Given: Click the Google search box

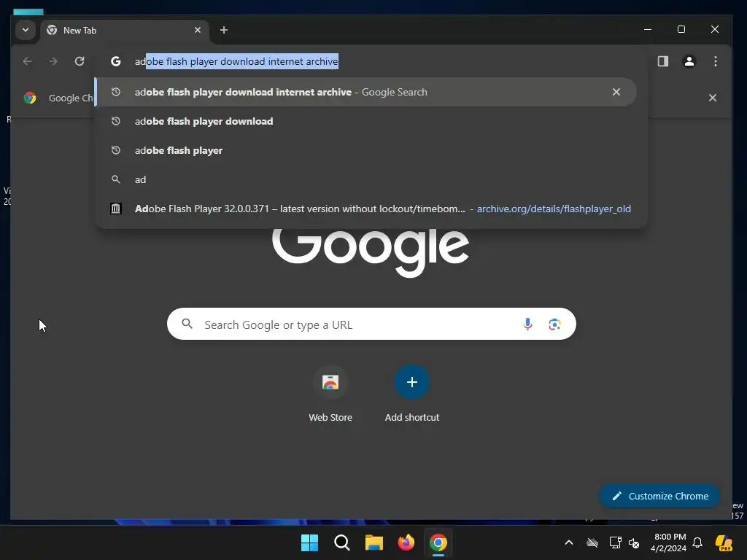Looking at the screenshot, I should coord(371,324).
